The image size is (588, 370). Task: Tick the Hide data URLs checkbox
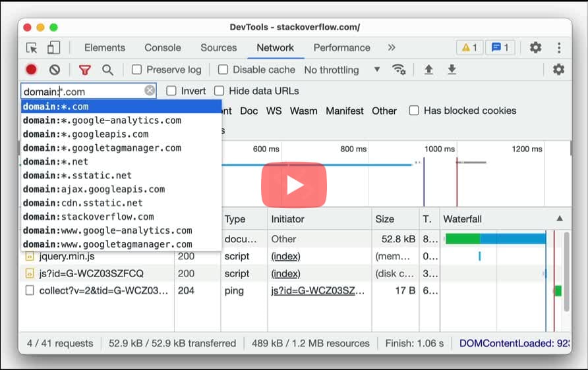219,91
